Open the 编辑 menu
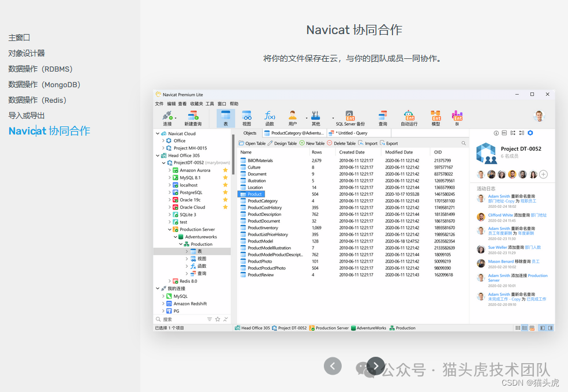 [171, 103]
